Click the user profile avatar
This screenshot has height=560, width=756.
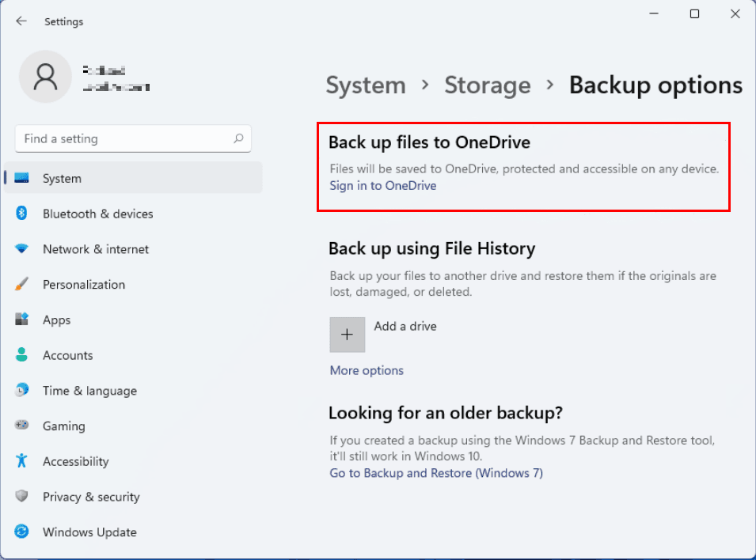tap(45, 77)
